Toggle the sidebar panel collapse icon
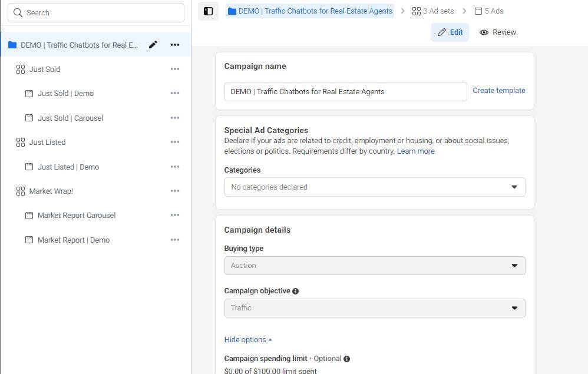This screenshot has width=588, height=374. 208,11
